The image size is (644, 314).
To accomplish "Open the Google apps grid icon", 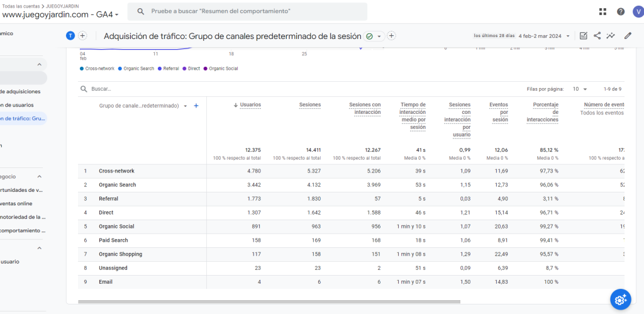I will pos(603,11).
